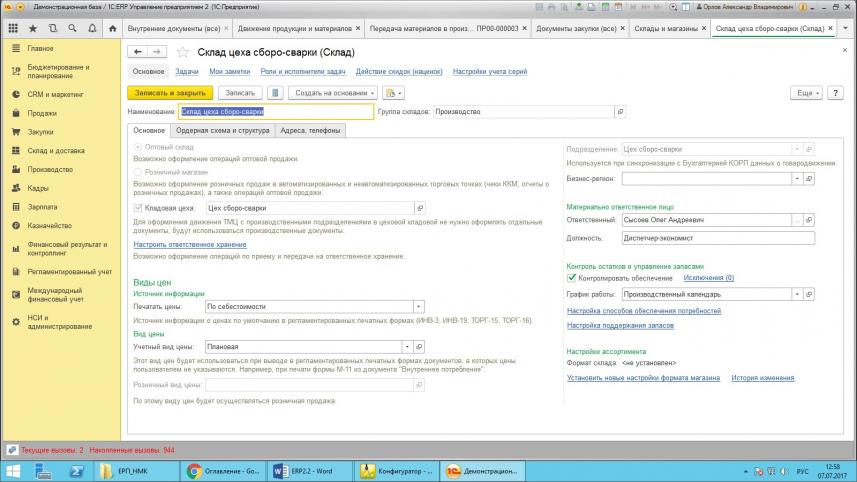Toggle the Кладовая цеха checkbox

[x=138, y=208]
